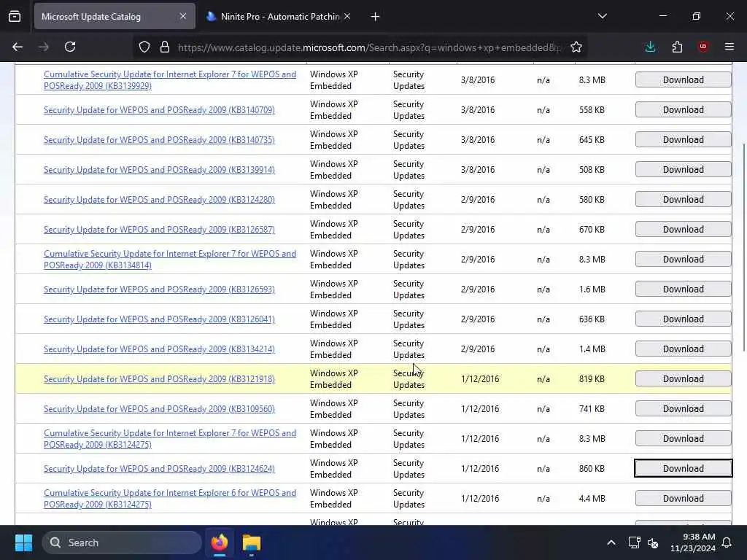
Task: Reload the current page
Action: pos(70,47)
